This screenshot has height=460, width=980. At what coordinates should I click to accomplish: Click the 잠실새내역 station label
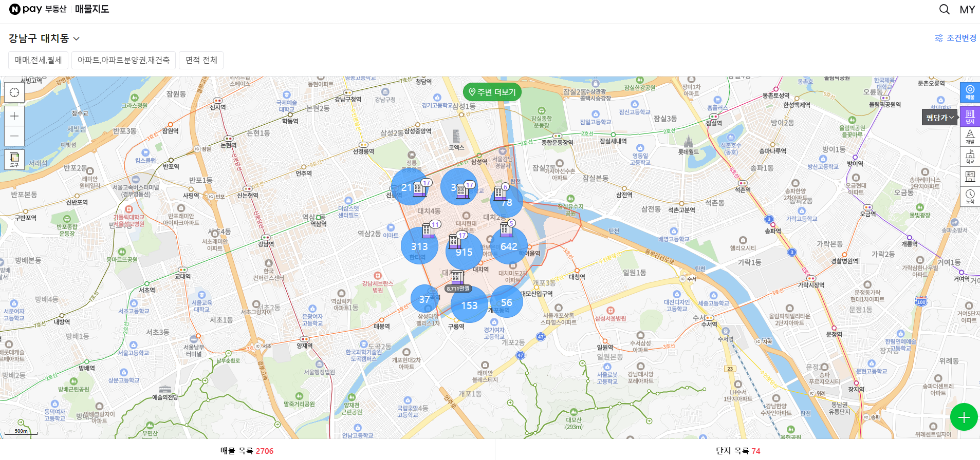tap(613, 141)
